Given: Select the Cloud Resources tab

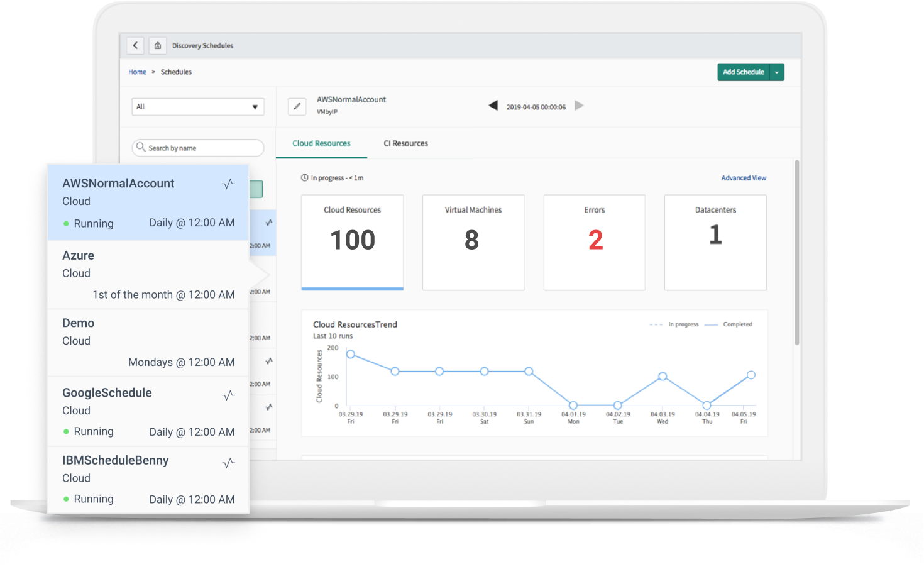Looking at the screenshot, I should click(321, 143).
